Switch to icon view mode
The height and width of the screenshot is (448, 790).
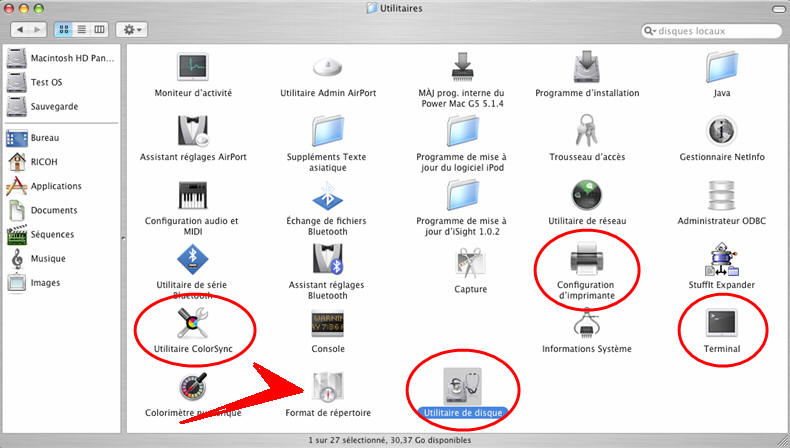[x=63, y=30]
